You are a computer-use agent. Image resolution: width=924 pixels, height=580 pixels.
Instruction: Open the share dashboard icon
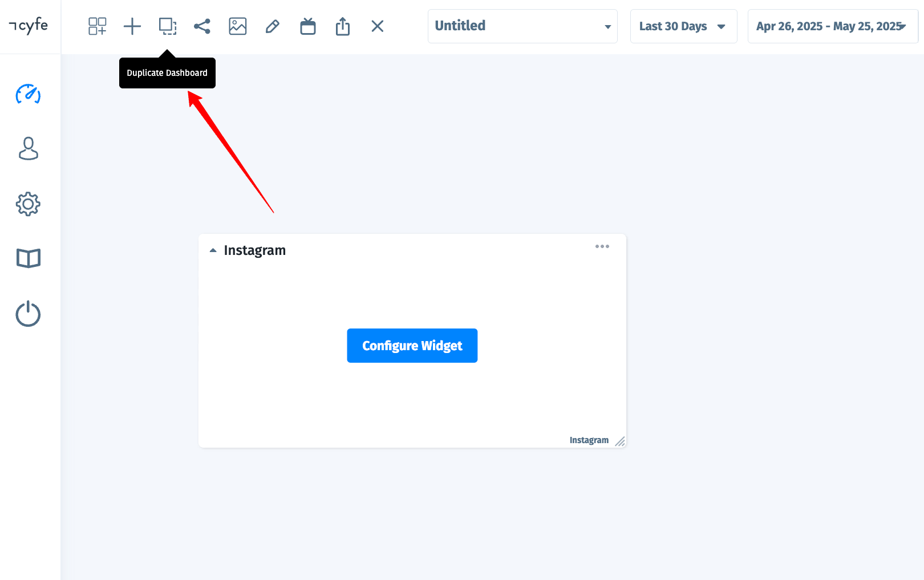click(x=202, y=26)
